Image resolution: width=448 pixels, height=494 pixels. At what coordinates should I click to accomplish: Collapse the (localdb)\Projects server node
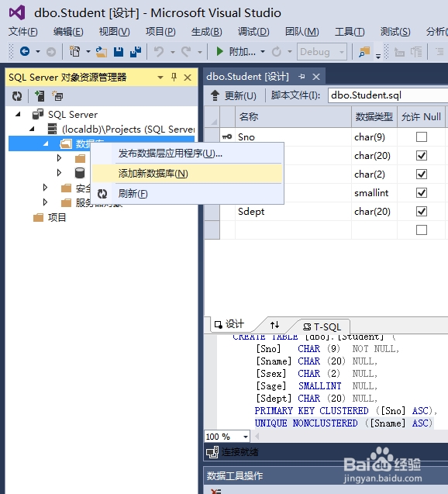(32, 129)
